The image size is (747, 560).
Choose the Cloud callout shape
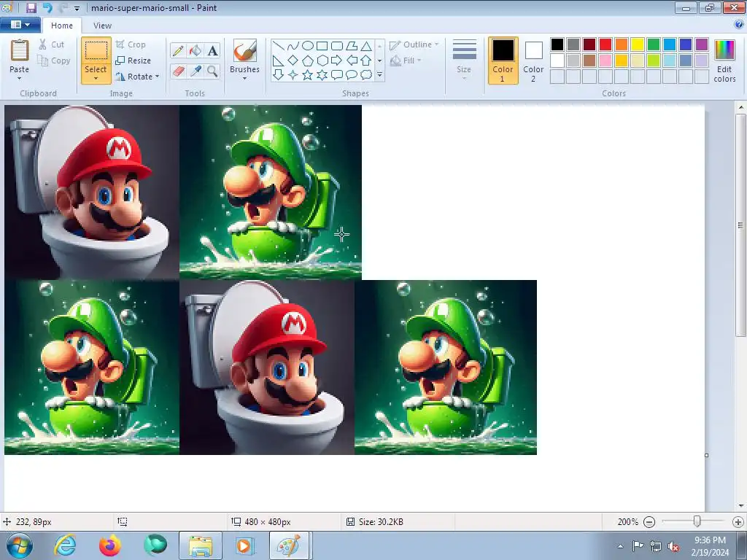click(366, 75)
